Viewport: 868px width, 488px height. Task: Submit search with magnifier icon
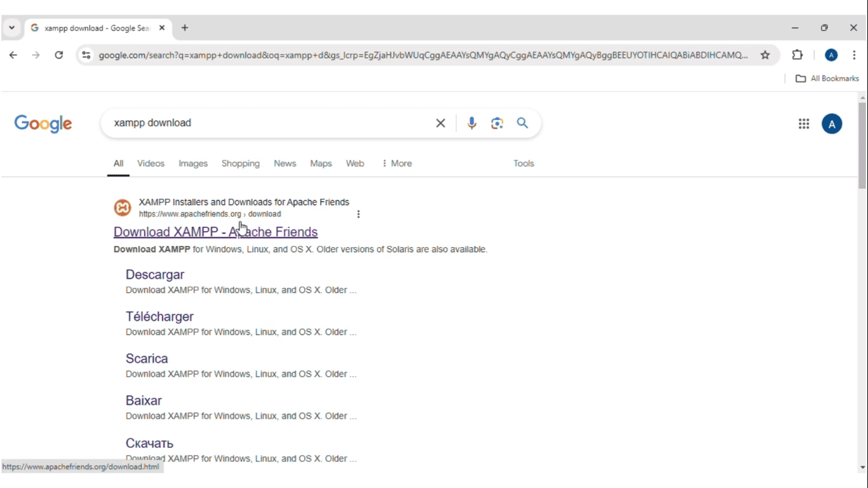click(x=522, y=123)
